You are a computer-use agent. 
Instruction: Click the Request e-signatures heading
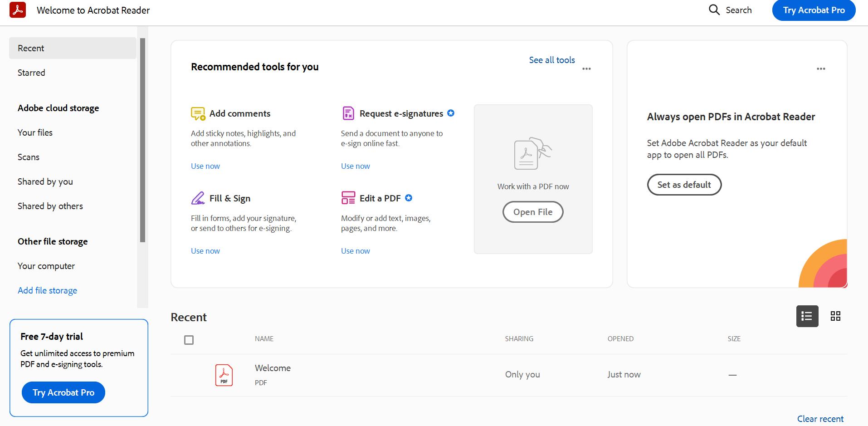click(401, 113)
